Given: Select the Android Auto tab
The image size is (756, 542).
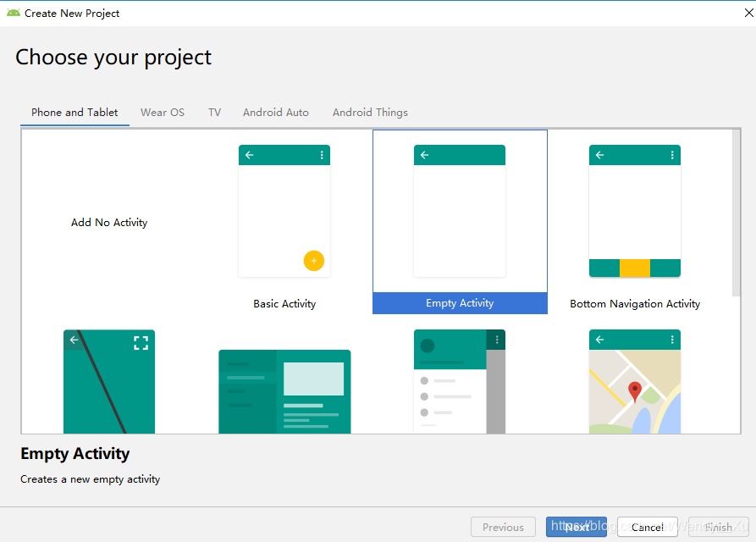Looking at the screenshot, I should coord(275,112).
